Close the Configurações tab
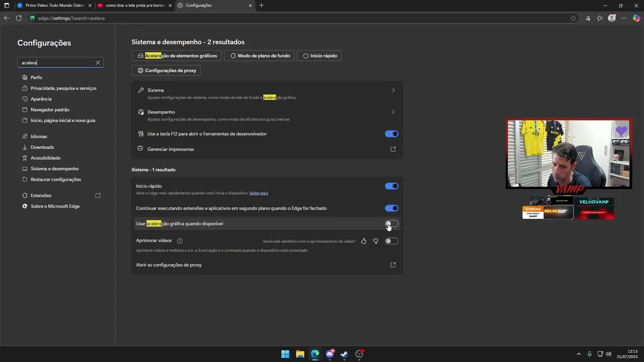The image size is (644, 362). coord(250,6)
